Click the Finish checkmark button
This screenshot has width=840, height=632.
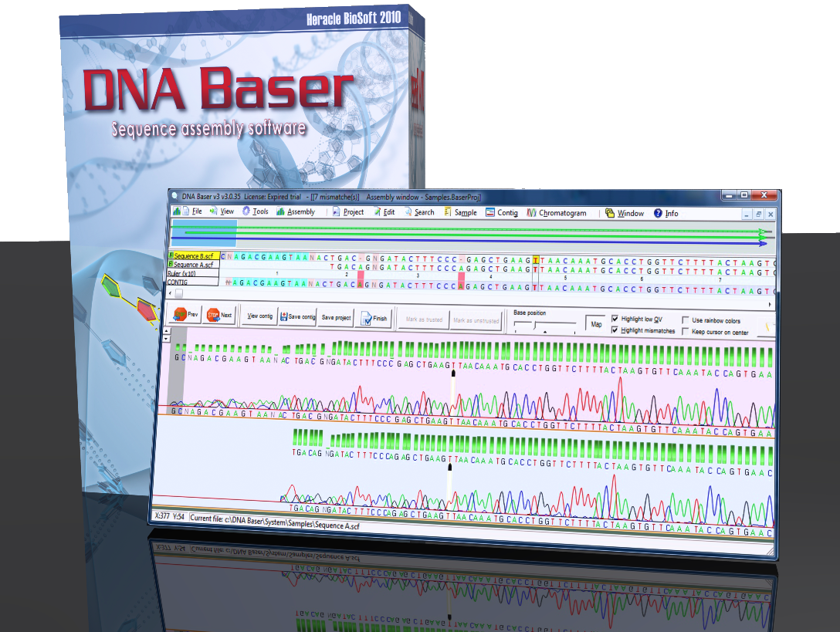(x=374, y=319)
